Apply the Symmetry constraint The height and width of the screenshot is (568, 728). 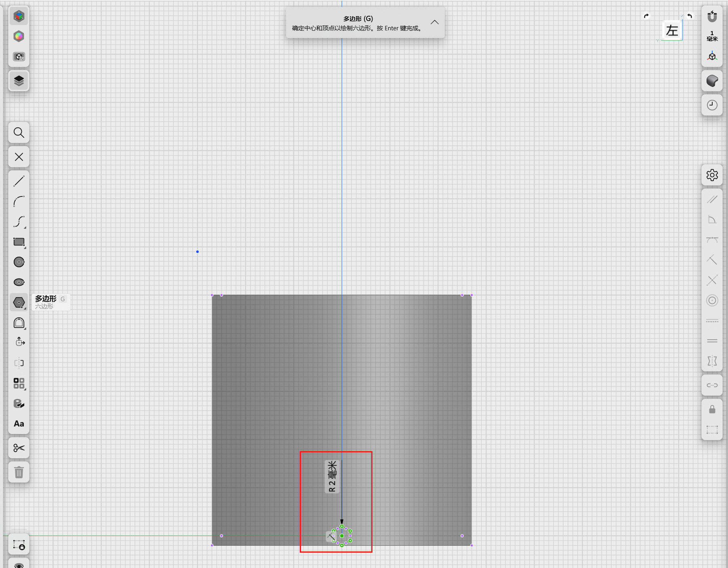(x=712, y=361)
